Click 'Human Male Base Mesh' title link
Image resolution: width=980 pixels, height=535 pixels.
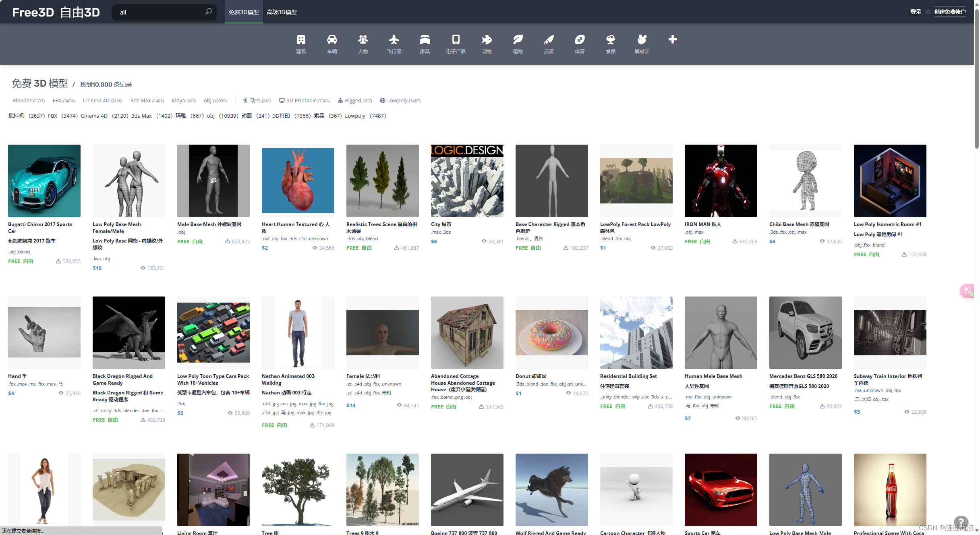click(x=713, y=376)
